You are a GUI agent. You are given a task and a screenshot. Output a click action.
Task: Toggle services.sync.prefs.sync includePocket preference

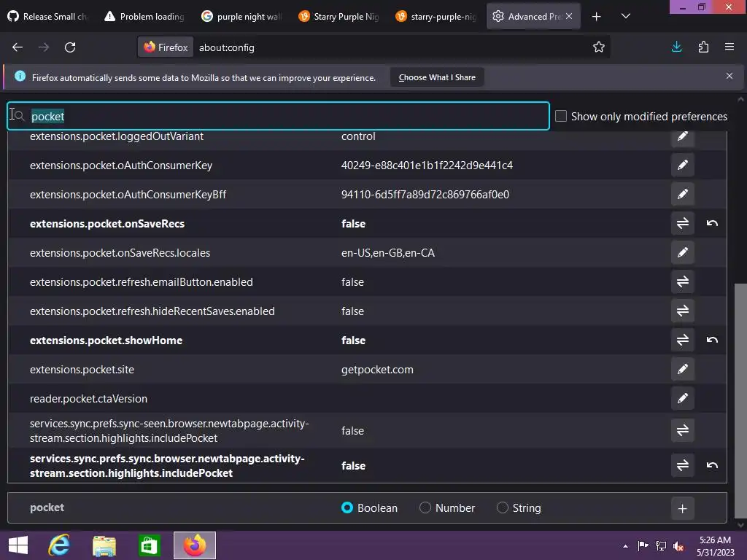[x=682, y=465]
